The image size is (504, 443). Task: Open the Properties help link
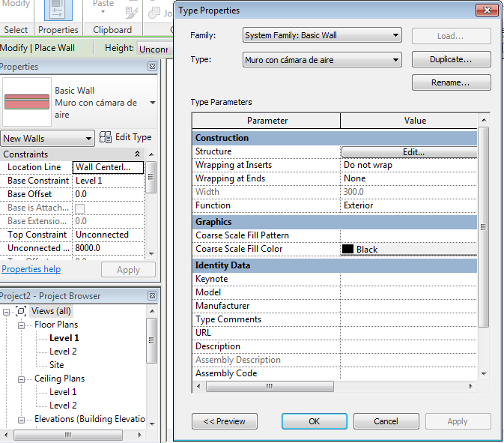pyautogui.click(x=31, y=269)
